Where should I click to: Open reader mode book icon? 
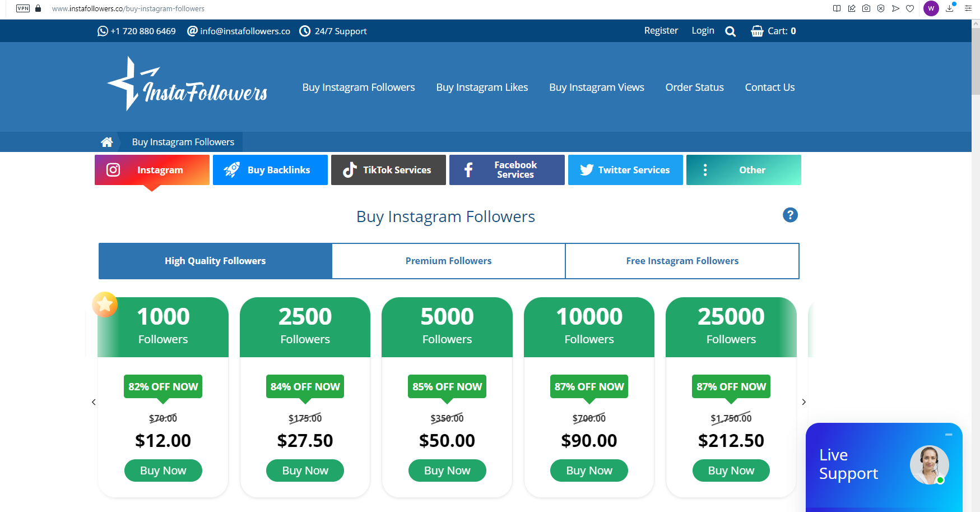(837, 8)
